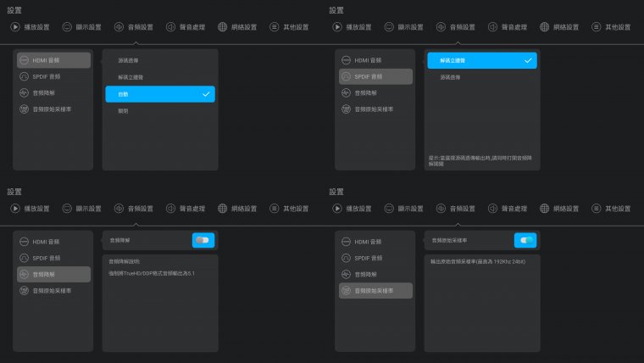This screenshot has width=644, height=363.
Task: Open 顯示設置 tab in 音頻降解-selected panel
Action: 81,209
